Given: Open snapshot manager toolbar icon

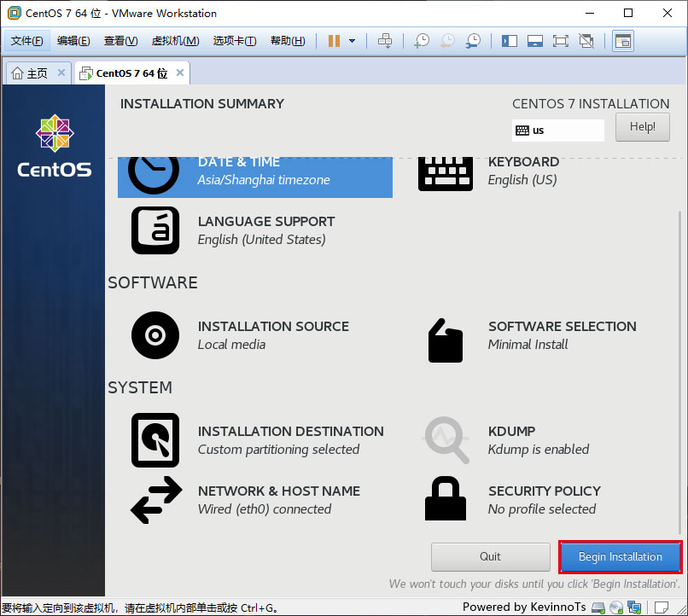Looking at the screenshot, I should [473, 41].
